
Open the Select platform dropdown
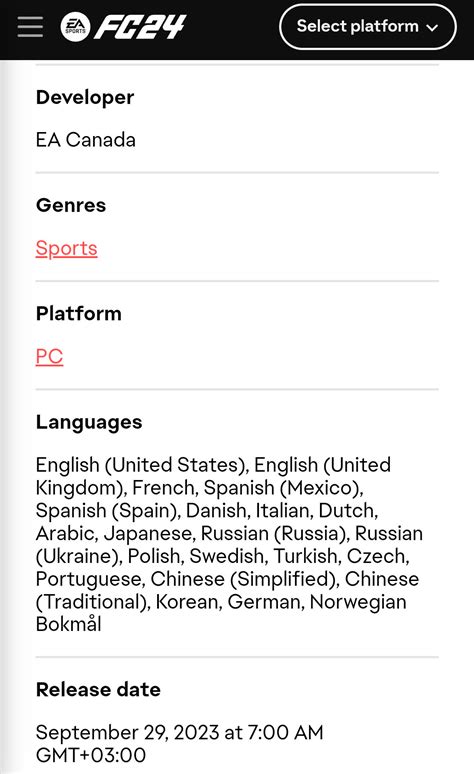(x=367, y=27)
